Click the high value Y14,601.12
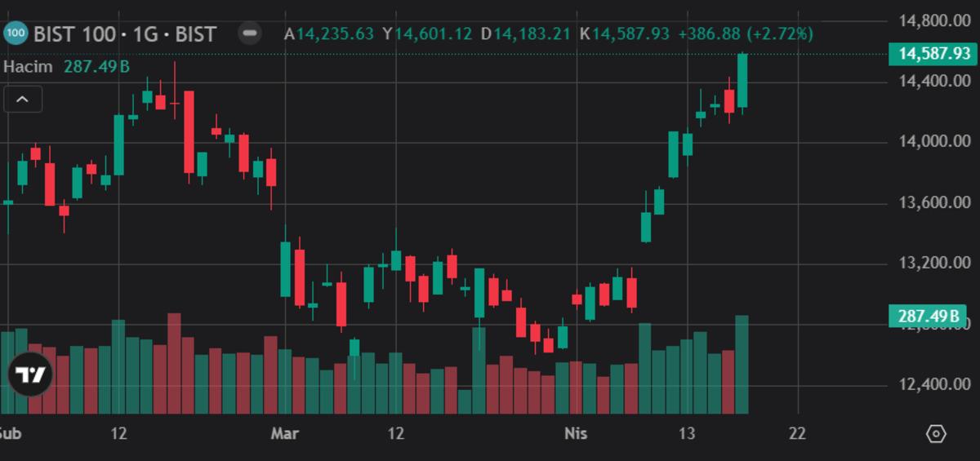980x461 pixels. pos(428,33)
